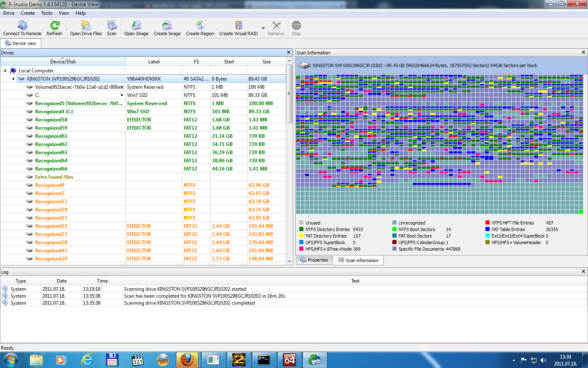Click the scroll down arrow in Drives list
The image size is (588, 368).
pyautogui.click(x=290, y=261)
